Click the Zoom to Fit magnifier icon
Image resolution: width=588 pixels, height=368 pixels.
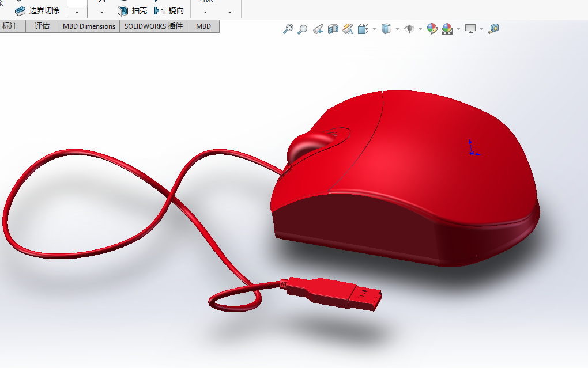[288, 29]
